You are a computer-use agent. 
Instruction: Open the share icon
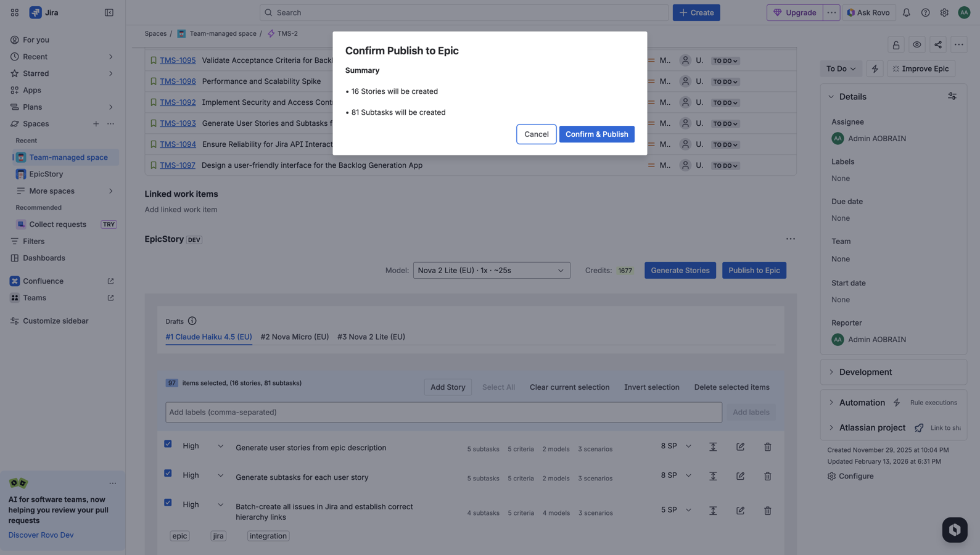coord(938,44)
